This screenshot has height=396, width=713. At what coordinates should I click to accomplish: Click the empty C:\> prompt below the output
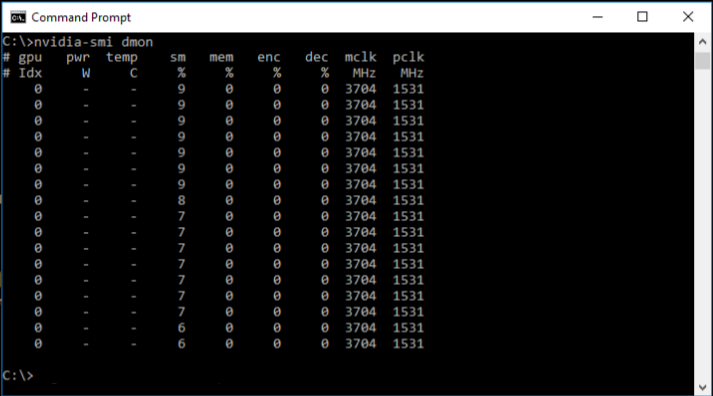18,376
